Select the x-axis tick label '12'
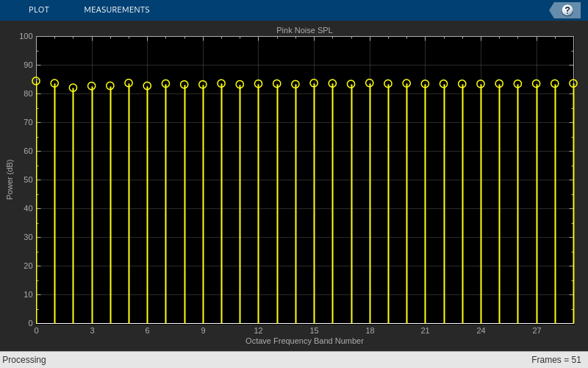 click(x=258, y=330)
